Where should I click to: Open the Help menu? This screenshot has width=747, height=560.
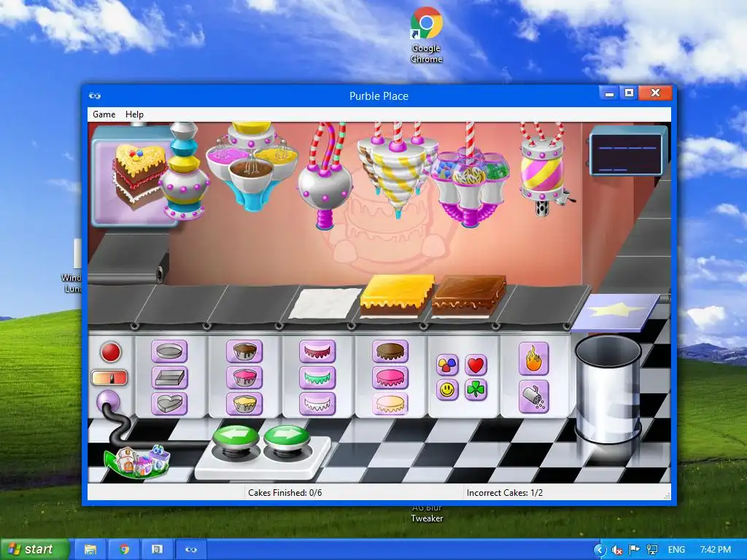click(134, 114)
